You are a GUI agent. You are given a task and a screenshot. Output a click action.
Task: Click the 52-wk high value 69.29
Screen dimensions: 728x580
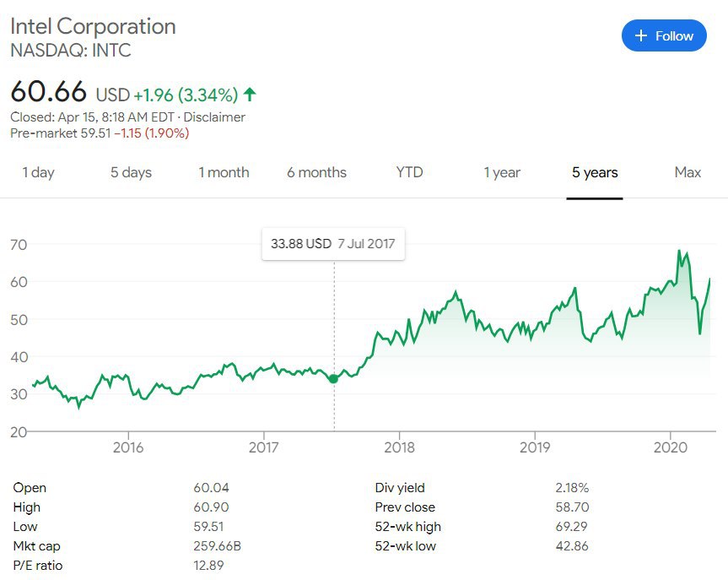(572, 527)
